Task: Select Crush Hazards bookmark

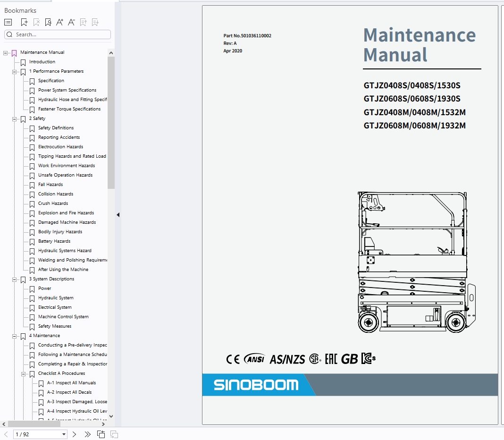Action: coord(53,203)
